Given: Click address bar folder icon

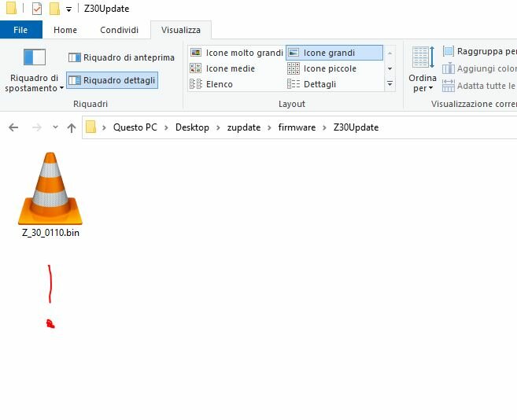Looking at the screenshot, I should click(x=90, y=127).
